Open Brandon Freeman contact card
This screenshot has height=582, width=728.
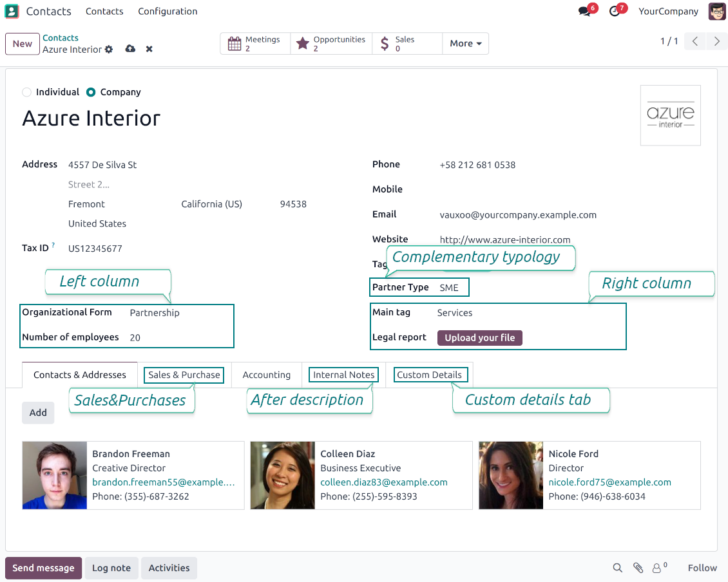point(133,475)
